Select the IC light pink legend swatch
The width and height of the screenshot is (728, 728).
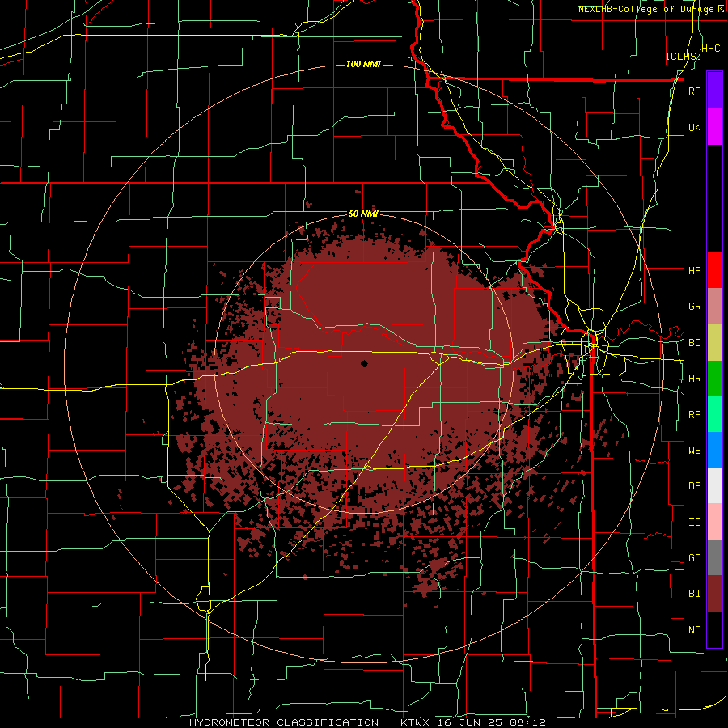pos(714,522)
